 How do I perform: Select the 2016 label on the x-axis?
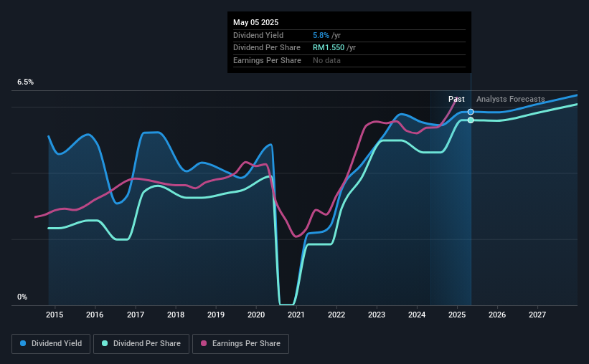(x=95, y=315)
